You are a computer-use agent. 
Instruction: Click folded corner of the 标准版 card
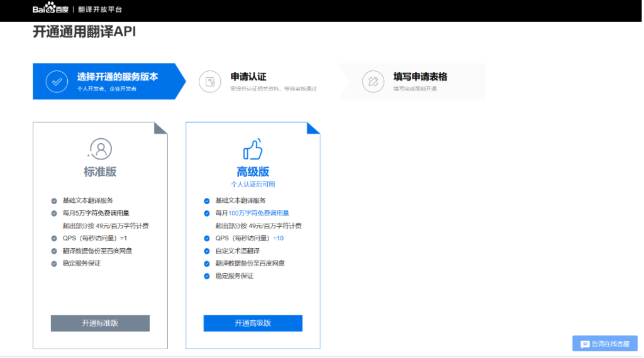click(160, 128)
